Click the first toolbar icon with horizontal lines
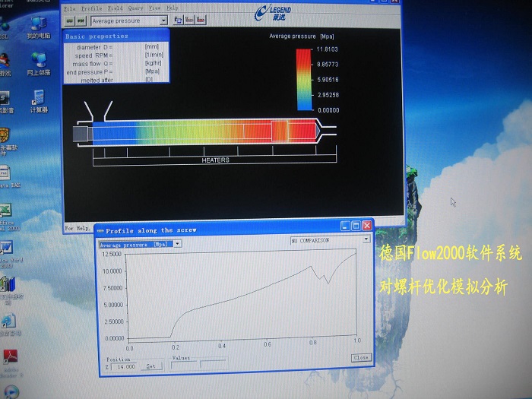The image size is (532, 399). click(x=70, y=21)
